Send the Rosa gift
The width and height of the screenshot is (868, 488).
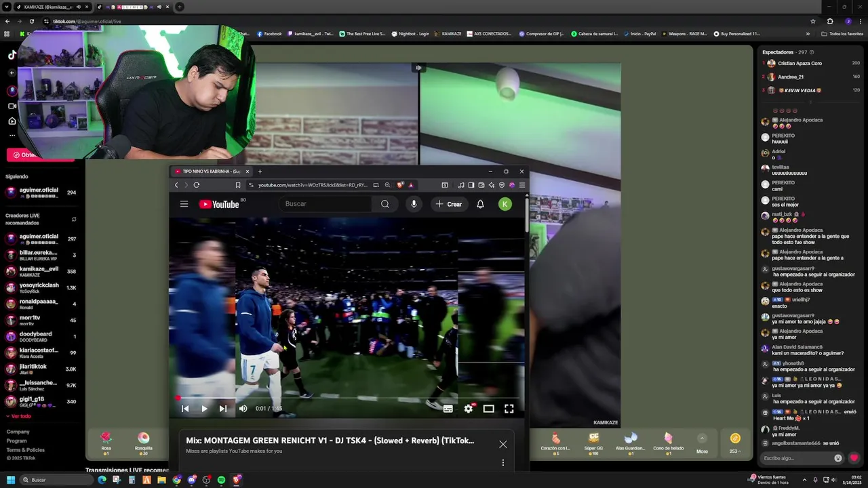point(106,443)
